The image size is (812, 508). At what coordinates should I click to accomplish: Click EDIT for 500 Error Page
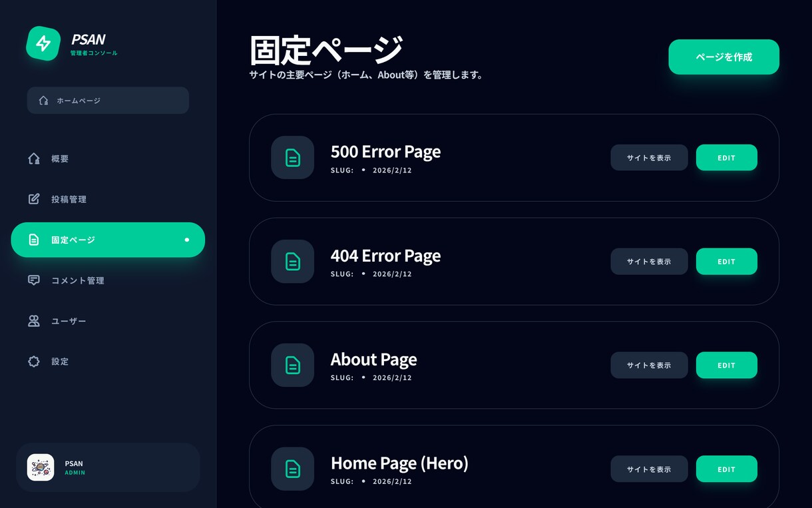726,158
